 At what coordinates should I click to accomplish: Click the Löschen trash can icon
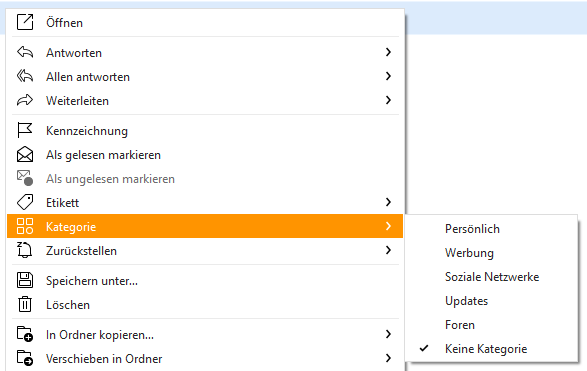(25, 304)
